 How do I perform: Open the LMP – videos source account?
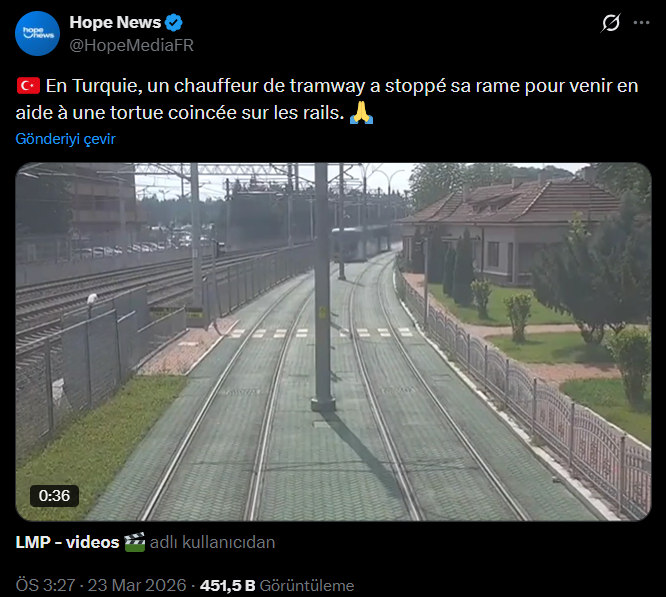click(x=68, y=542)
